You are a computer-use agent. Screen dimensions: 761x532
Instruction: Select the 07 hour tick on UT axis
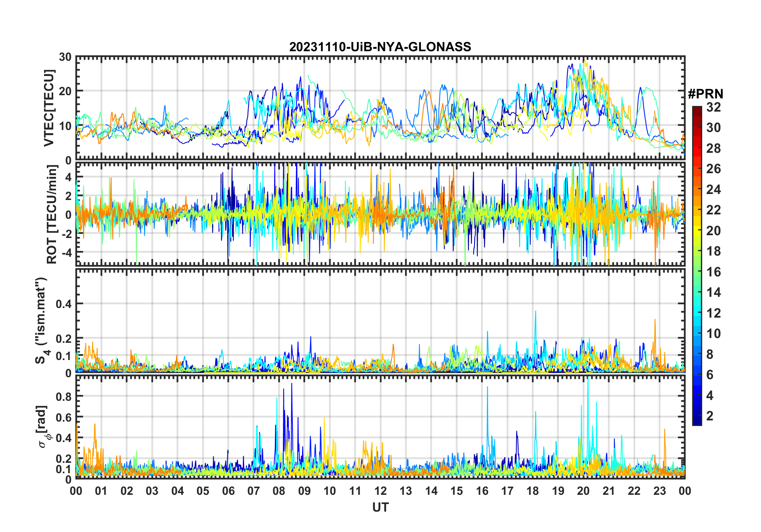tap(254, 491)
